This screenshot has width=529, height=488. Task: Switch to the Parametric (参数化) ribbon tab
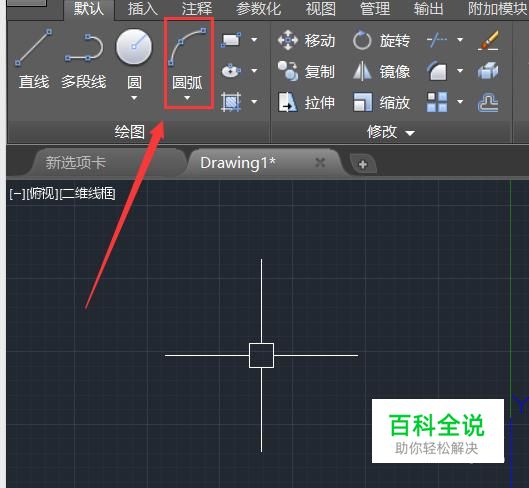tap(258, 9)
